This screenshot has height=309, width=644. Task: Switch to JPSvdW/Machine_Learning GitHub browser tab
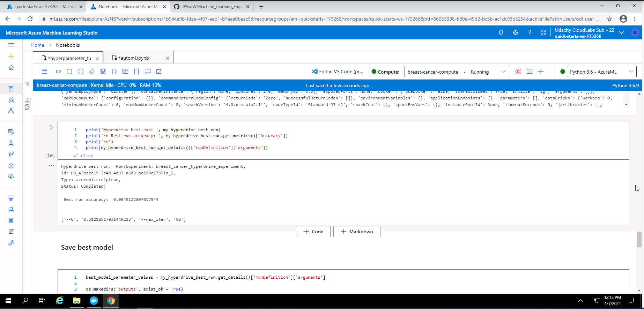(211, 6)
